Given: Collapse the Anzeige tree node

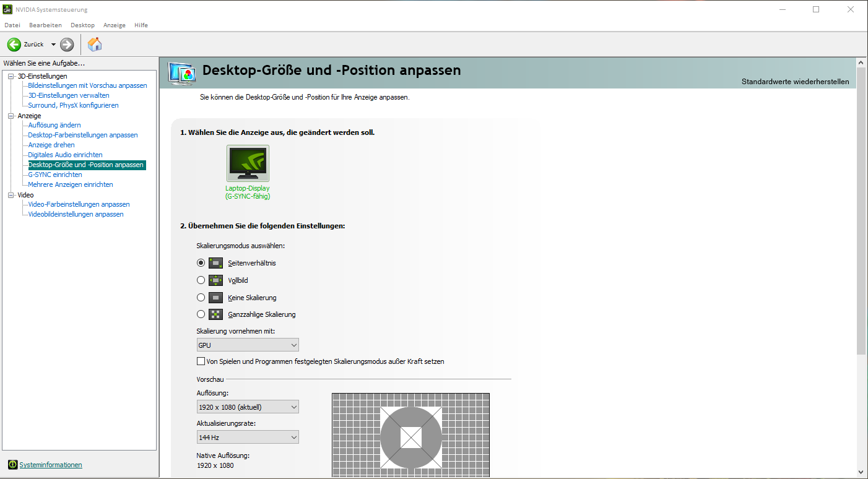Looking at the screenshot, I should pyautogui.click(x=11, y=116).
